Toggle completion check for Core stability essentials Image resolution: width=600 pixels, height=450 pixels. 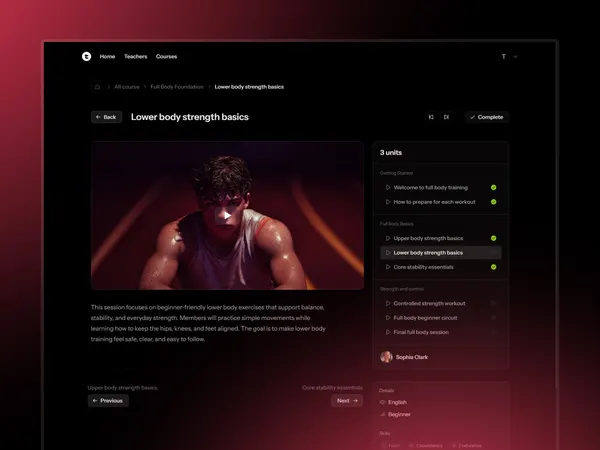[494, 267]
